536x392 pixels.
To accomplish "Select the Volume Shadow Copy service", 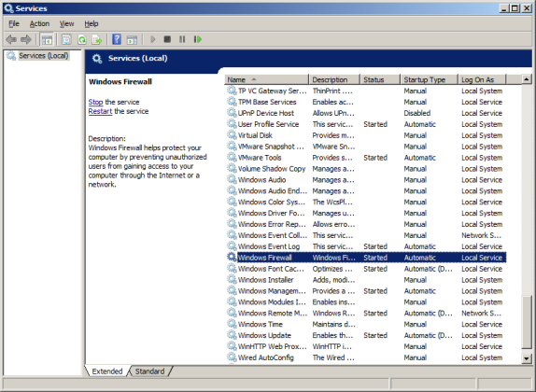I will (366, 169).
